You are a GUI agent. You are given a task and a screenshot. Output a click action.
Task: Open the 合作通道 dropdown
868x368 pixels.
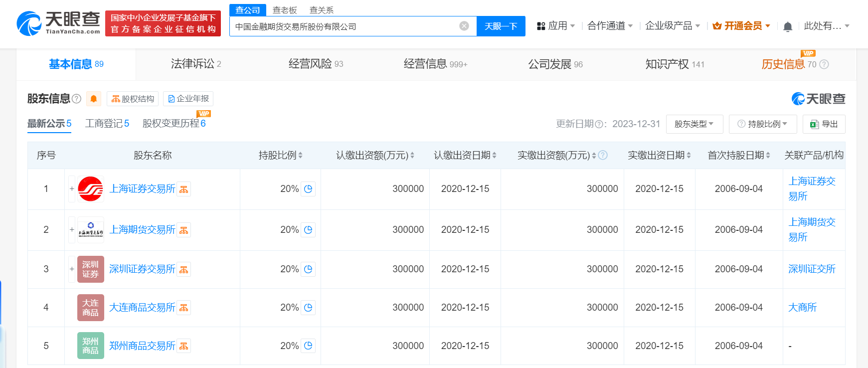pyautogui.click(x=610, y=26)
